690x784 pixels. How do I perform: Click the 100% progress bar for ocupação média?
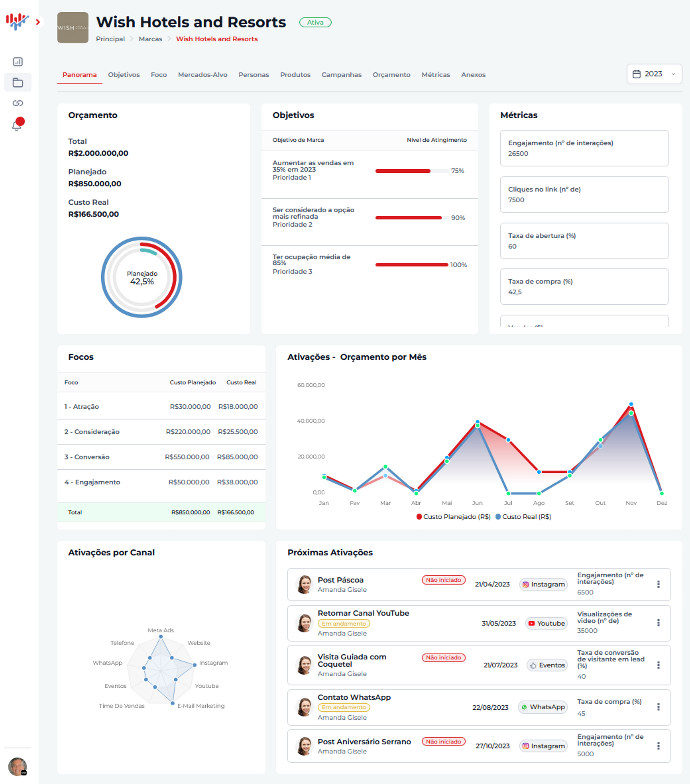pos(412,265)
